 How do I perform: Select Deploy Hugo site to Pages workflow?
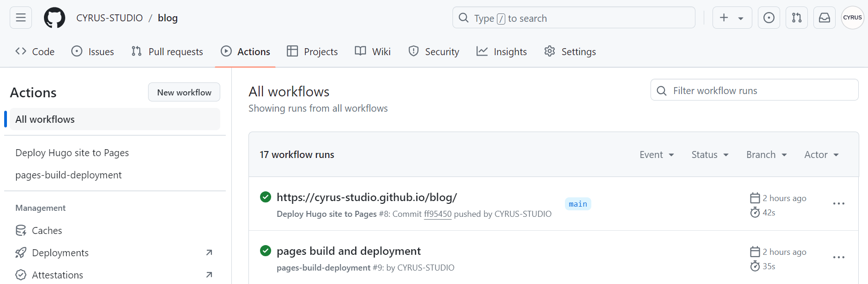click(x=72, y=153)
